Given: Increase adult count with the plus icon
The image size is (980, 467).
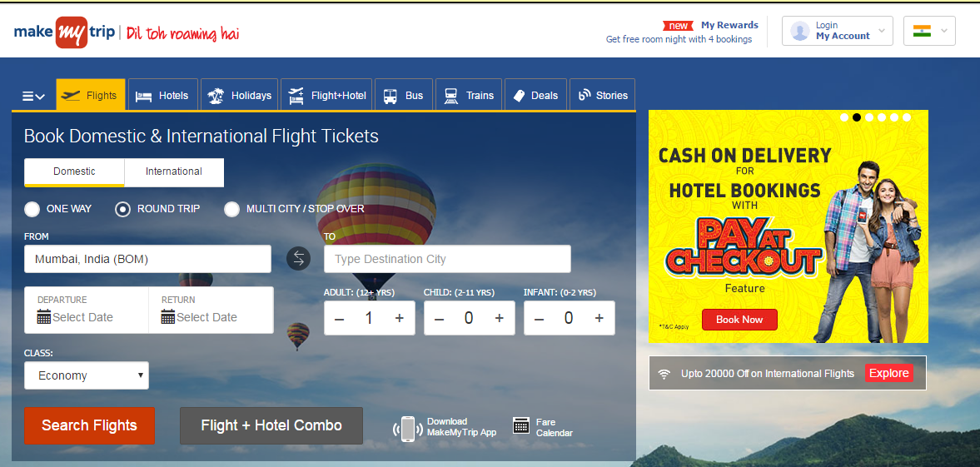Looking at the screenshot, I should coord(400,318).
